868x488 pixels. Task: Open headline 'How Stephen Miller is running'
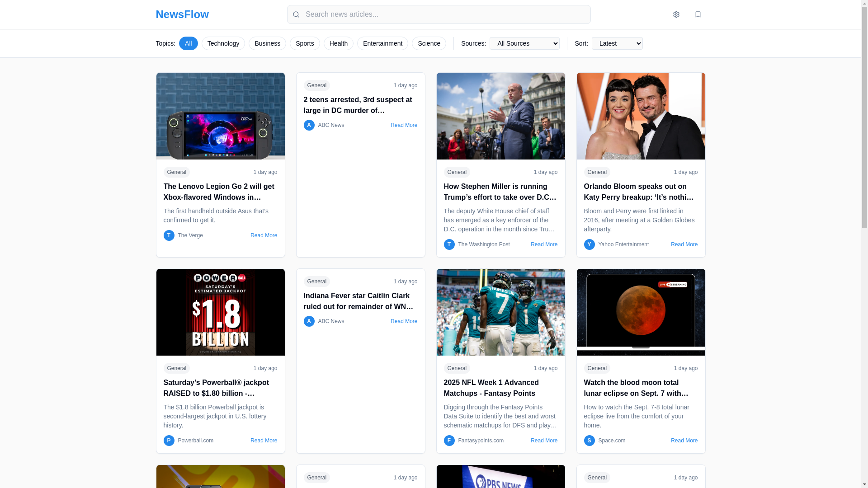[501, 192]
